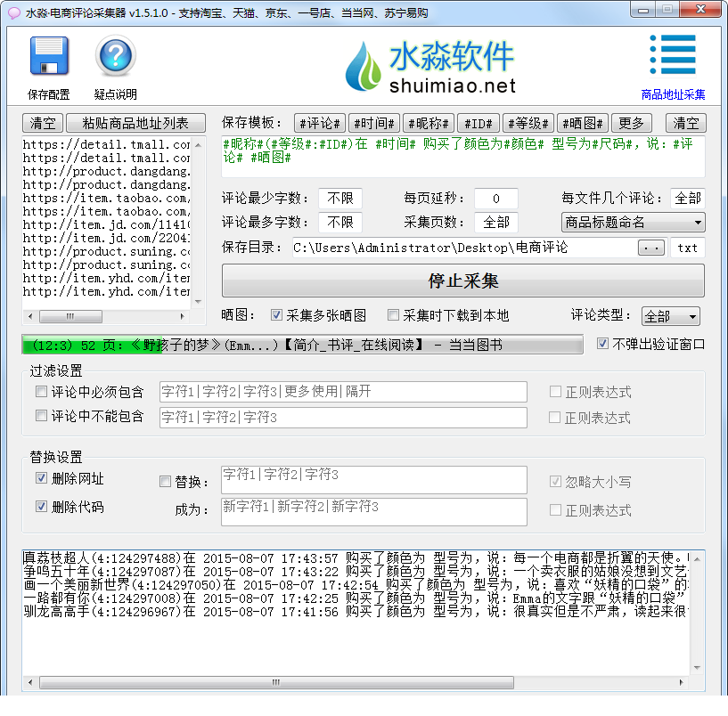Clear the template with right 清空 button
728x716 pixels.
point(686,124)
